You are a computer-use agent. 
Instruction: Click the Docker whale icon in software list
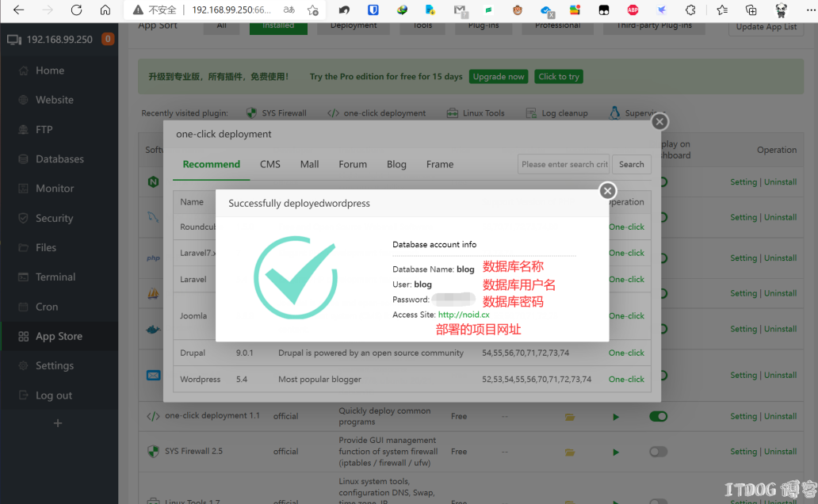[153, 329]
